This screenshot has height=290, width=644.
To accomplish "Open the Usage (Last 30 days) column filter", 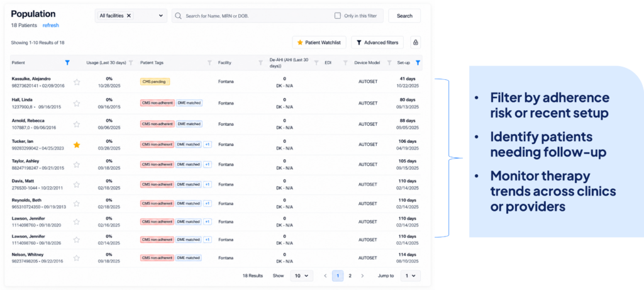I will [x=131, y=63].
